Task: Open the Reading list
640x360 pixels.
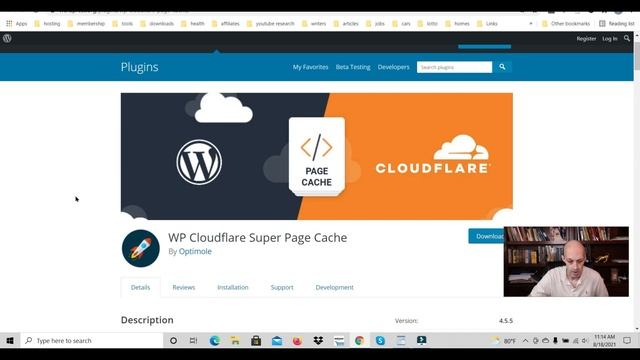Action: tap(617, 24)
